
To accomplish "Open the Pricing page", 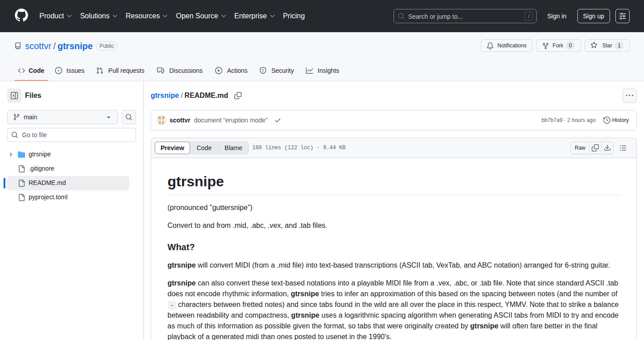I will pyautogui.click(x=294, y=16).
